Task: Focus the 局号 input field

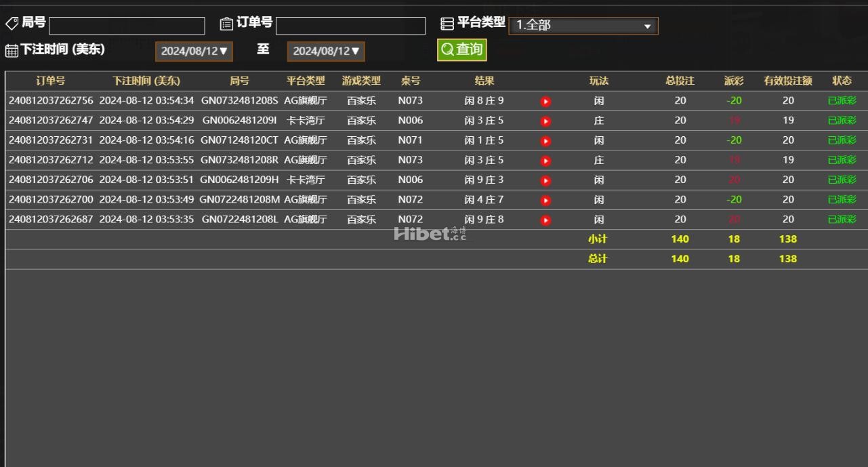Action: 127,26
